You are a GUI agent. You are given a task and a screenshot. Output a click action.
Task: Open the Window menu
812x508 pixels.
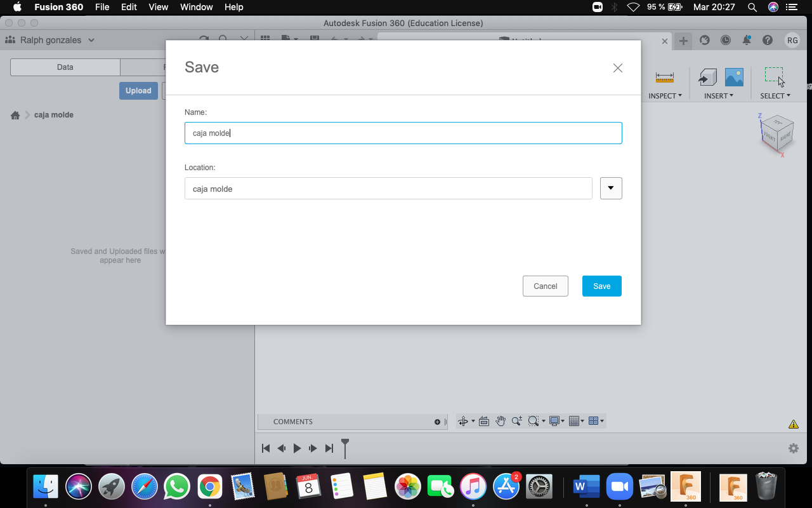(197, 7)
